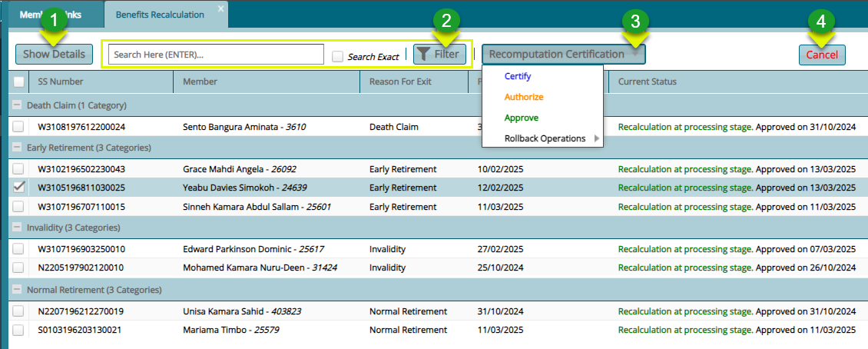The image size is (868, 349).
Task: Click the red Cancel button
Action: coord(822,55)
